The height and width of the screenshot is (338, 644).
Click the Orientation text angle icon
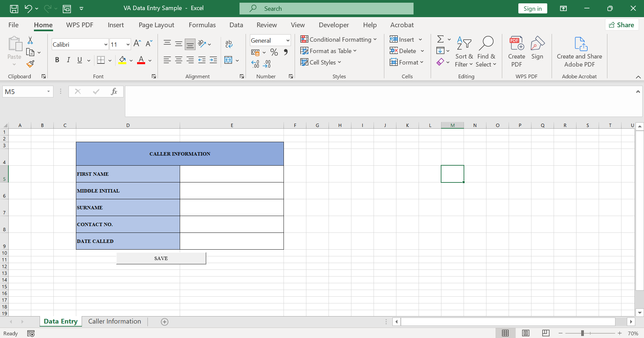click(x=202, y=44)
